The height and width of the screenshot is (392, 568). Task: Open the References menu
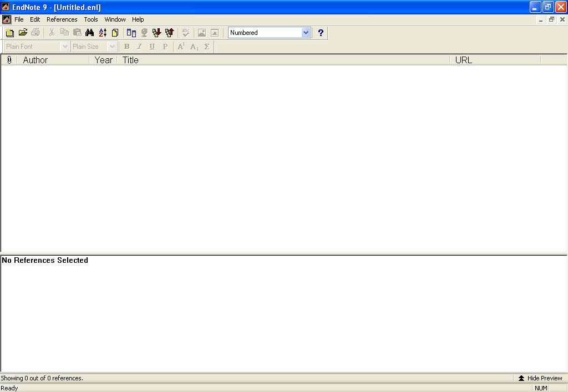62,19
